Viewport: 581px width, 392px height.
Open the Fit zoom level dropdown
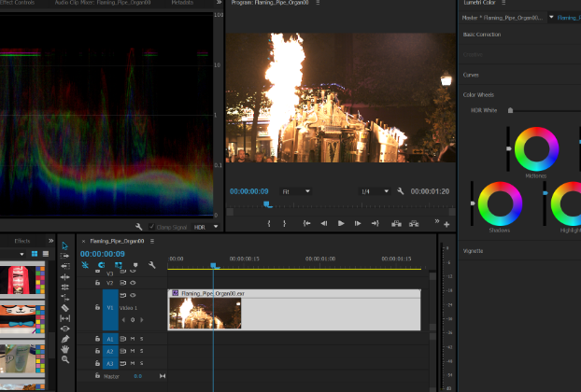pos(295,191)
